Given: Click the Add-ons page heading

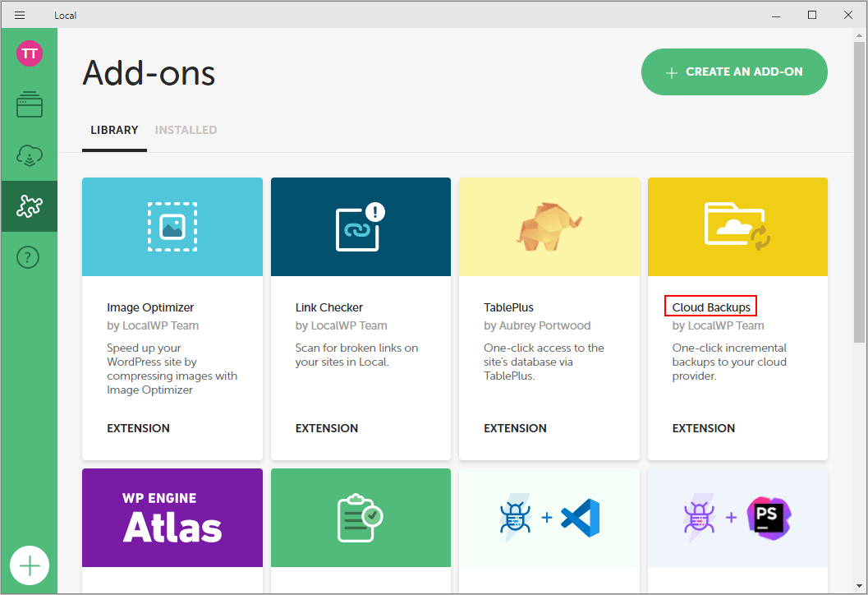Looking at the screenshot, I should (149, 73).
